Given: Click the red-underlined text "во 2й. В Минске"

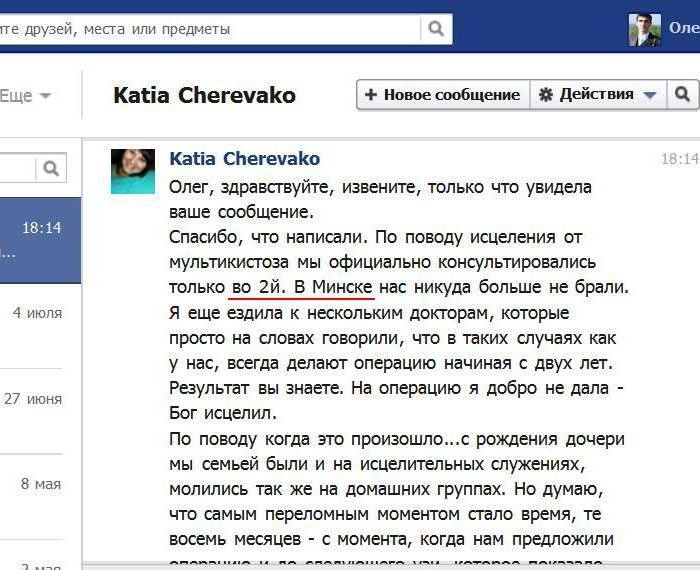Looking at the screenshot, I should pos(302,288).
